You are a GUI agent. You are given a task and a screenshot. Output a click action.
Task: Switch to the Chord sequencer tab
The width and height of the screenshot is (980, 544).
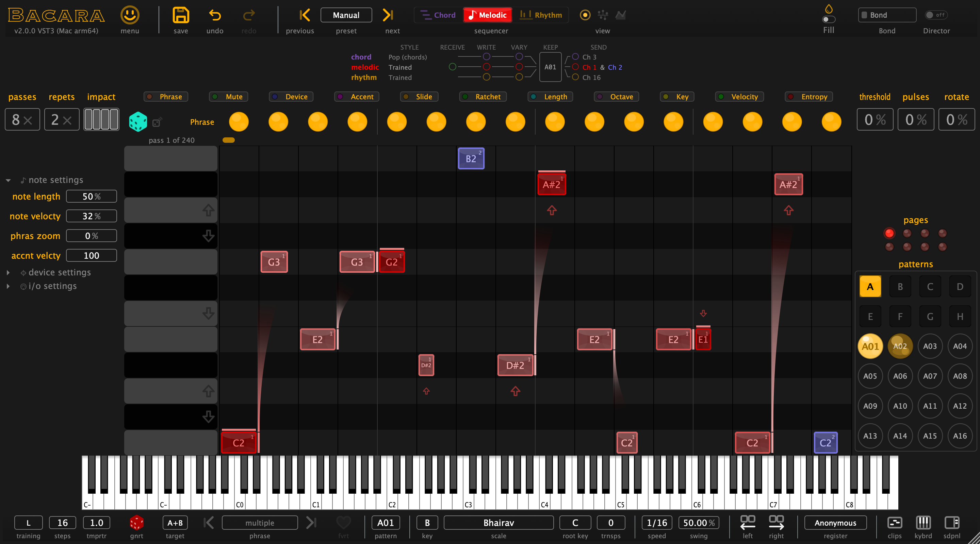click(438, 15)
